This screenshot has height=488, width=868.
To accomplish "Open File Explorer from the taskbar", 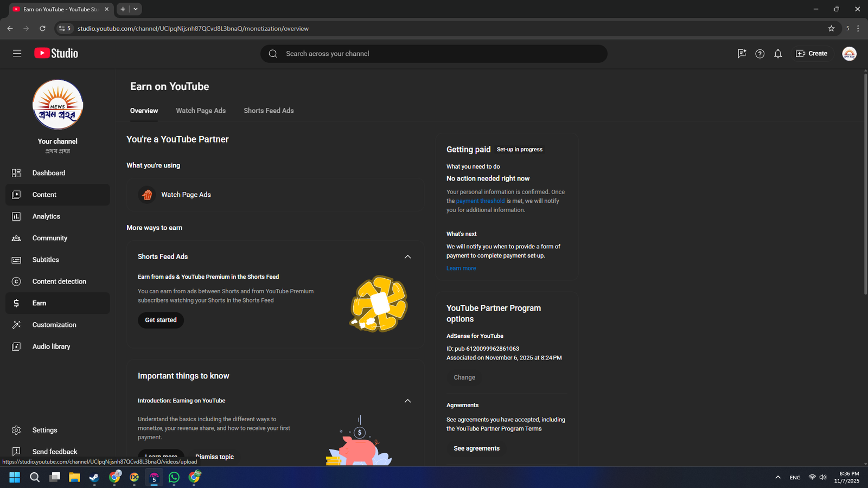I will 74,477.
